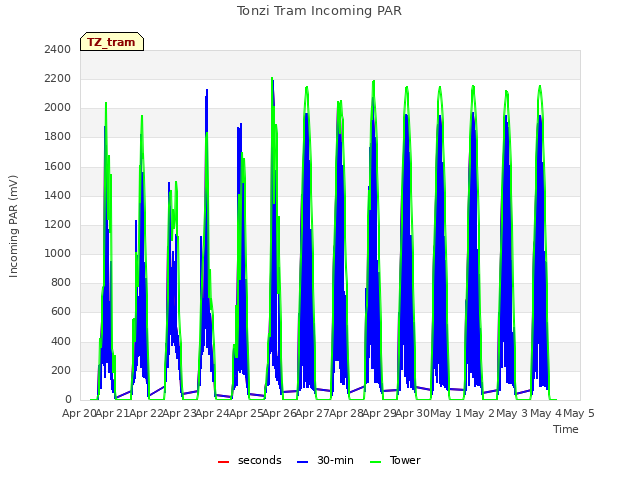Viewport: 640px width, 480px height.
Task: Click the 800 y-axis tick value
Action: tap(61, 282)
